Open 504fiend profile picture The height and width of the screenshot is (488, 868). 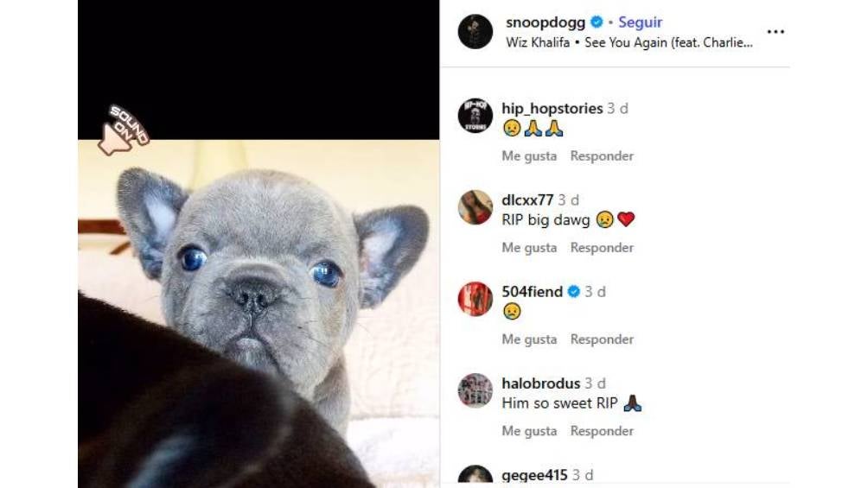[x=475, y=299]
